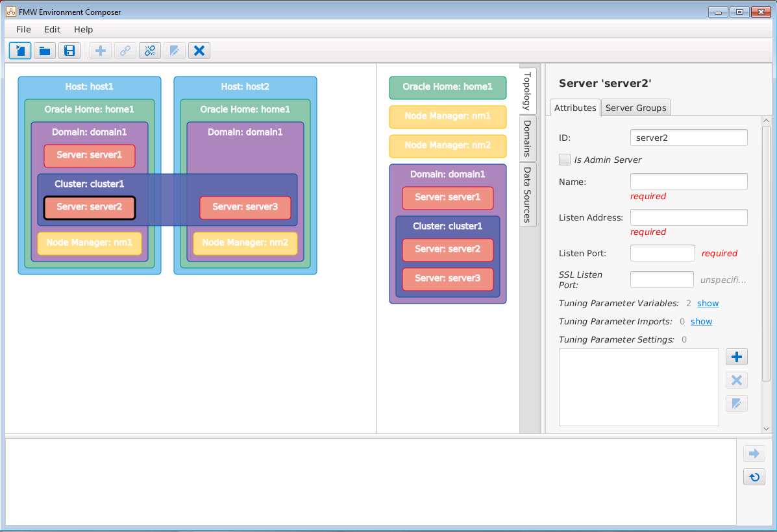Image resolution: width=777 pixels, height=532 pixels.
Task: Click the bottom console text area
Action: point(371,481)
